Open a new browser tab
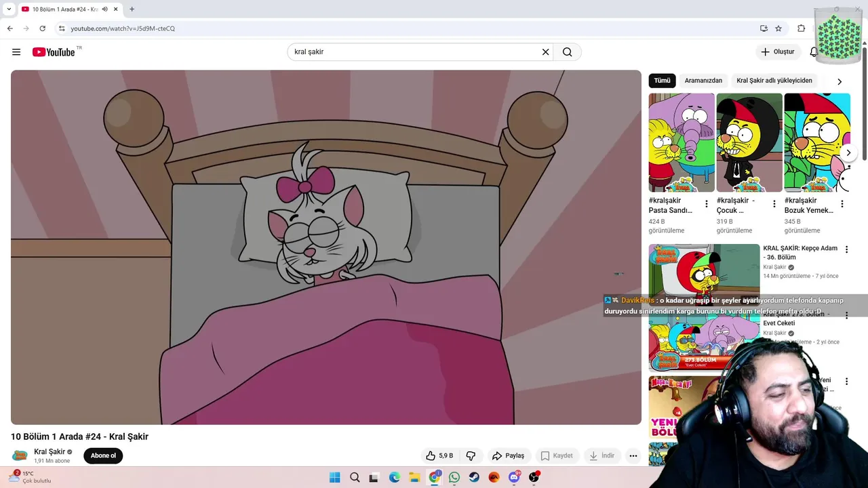868x488 pixels. (x=132, y=9)
